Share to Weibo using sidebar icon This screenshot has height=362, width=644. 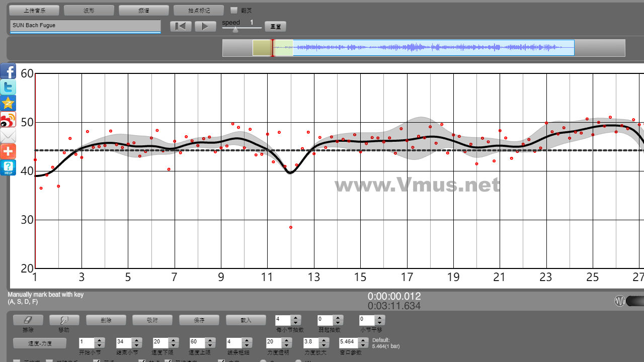click(8, 120)
